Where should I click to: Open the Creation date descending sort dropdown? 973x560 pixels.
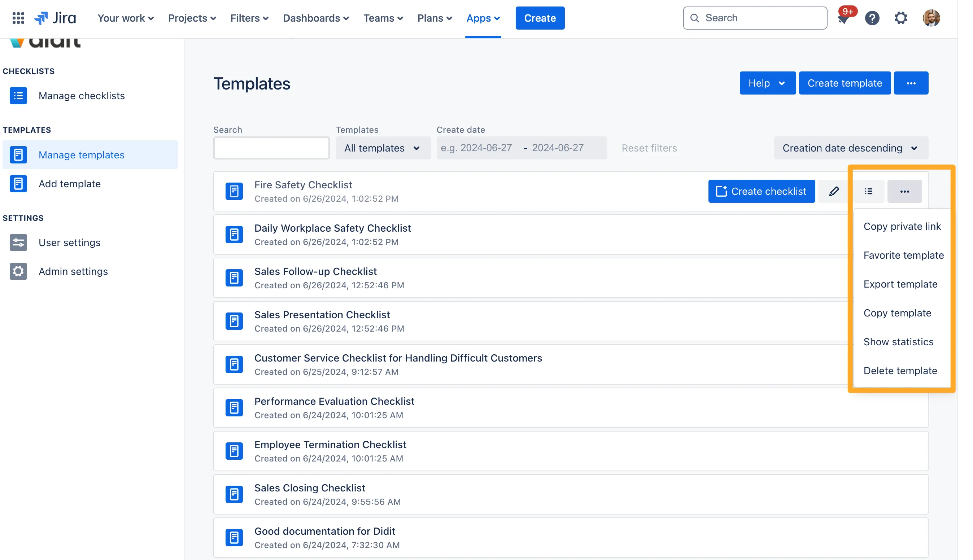pyautogui.click(x=851, y=148)
